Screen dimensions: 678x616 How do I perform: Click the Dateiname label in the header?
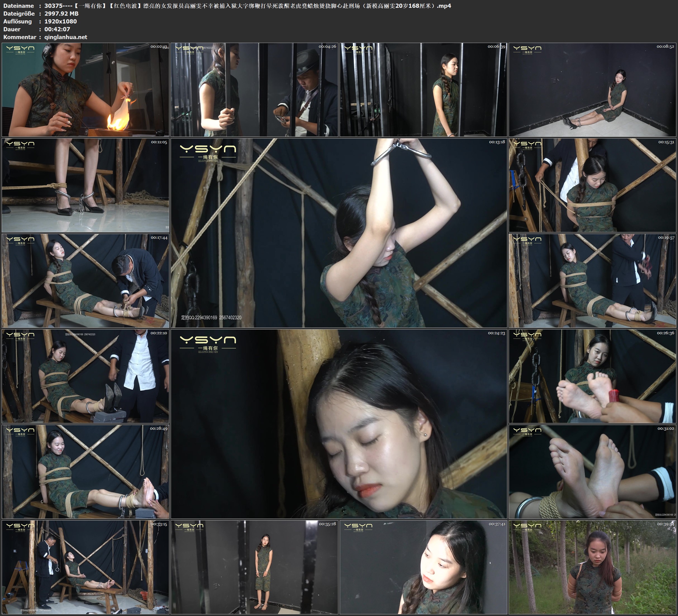pyautogui.click(x=18, y=6)
